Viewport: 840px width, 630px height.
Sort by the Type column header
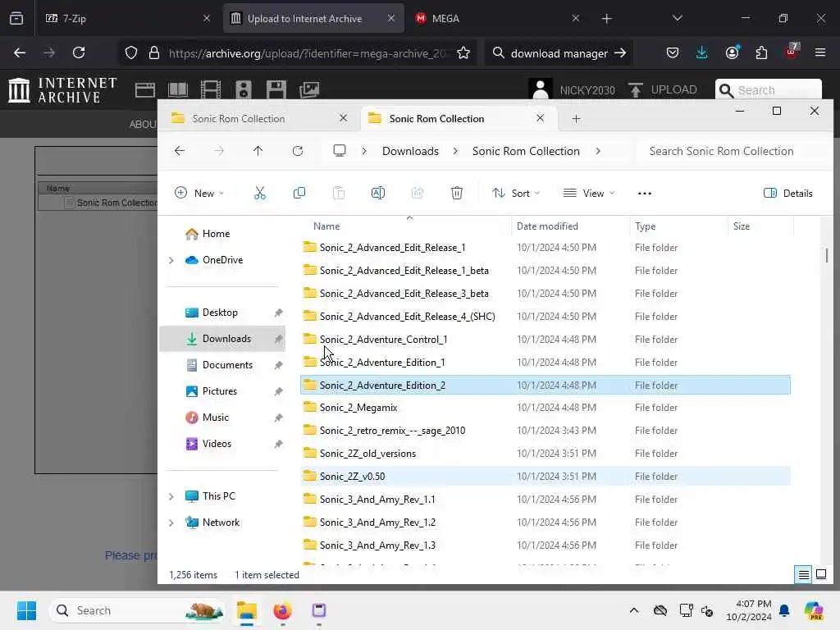645,226
